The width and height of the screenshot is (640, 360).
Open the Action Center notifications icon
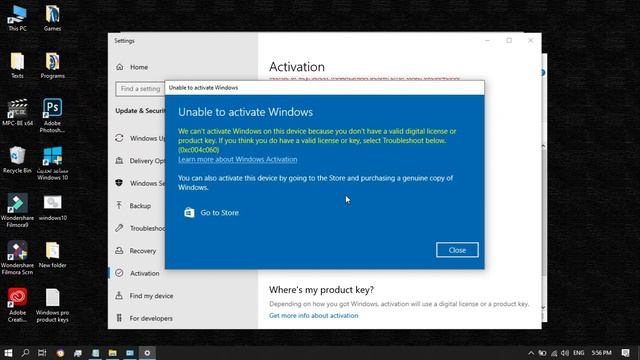coord(625,353)
